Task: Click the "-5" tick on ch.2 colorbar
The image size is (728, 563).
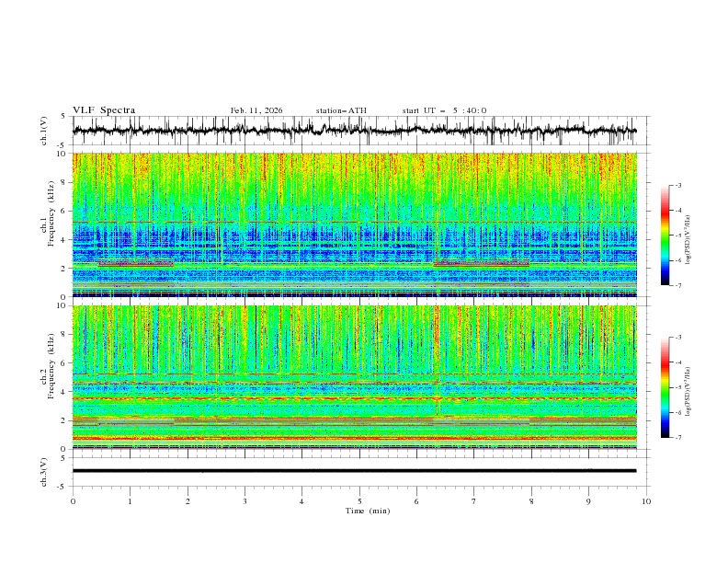Action: click(x=678, y=387)
